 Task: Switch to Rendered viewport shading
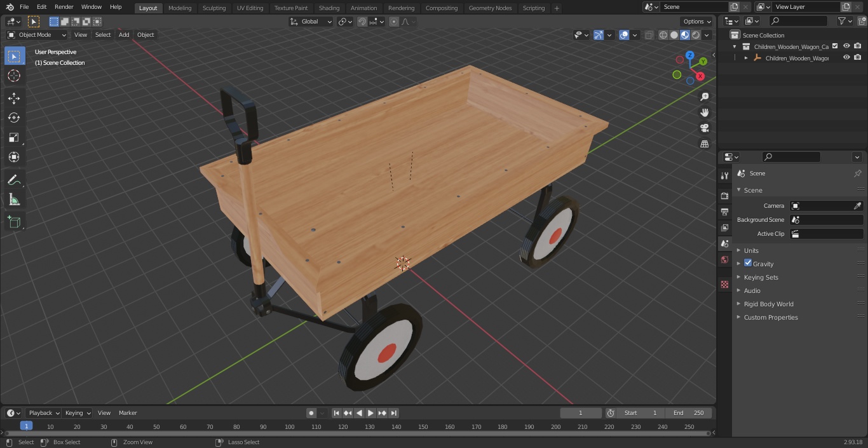tap(696, 35)
